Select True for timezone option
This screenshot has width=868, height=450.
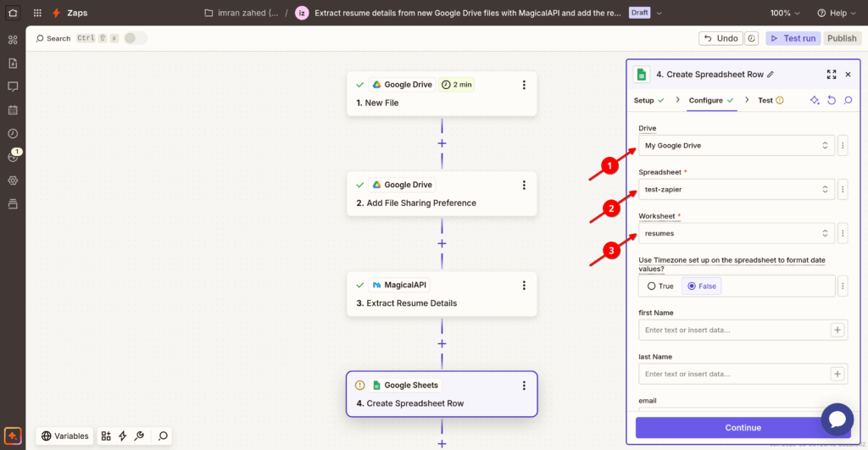[x=660, y=286]
